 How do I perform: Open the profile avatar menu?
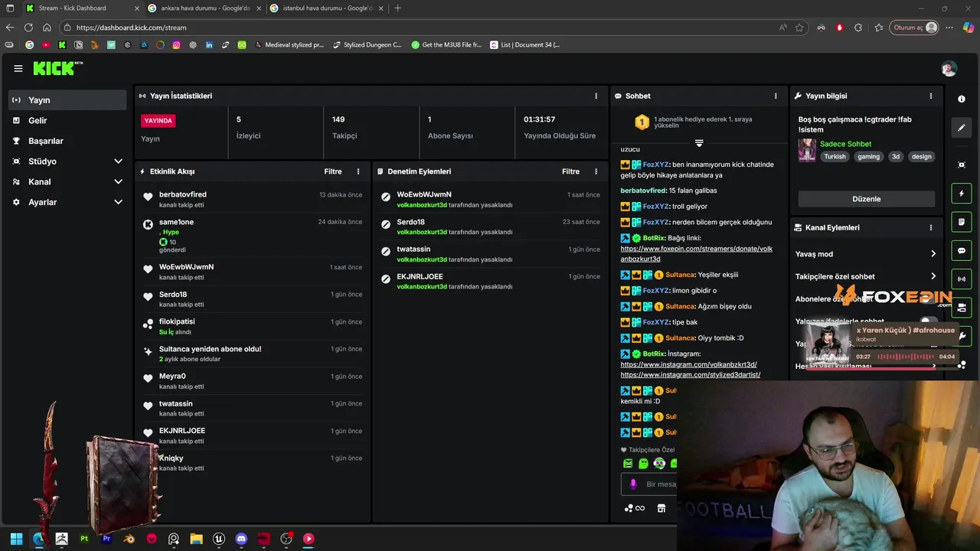tap(949, 69)
